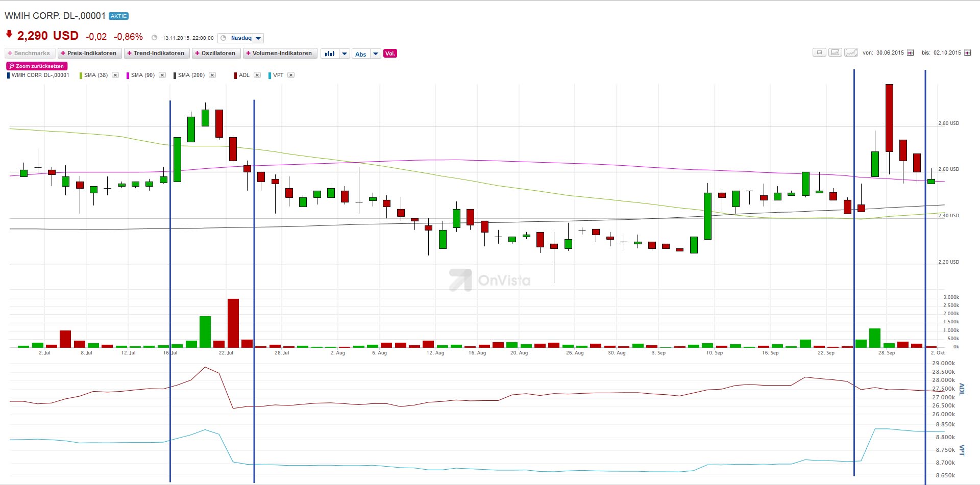
Task: Open the Oszillatoren menu
Action: click(216, 53)
